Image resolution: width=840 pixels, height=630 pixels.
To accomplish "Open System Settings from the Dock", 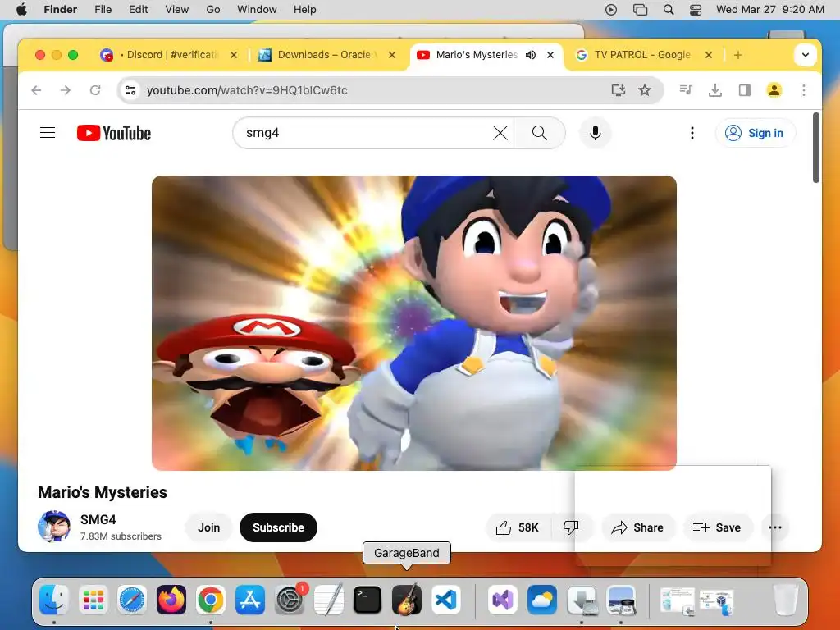I will [x=290, y=600].
